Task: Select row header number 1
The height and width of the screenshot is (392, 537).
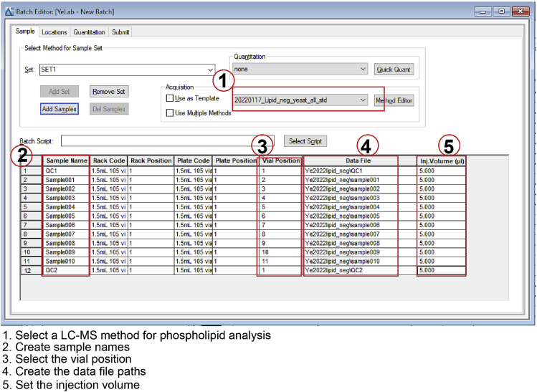Action: tap(31, 171)
